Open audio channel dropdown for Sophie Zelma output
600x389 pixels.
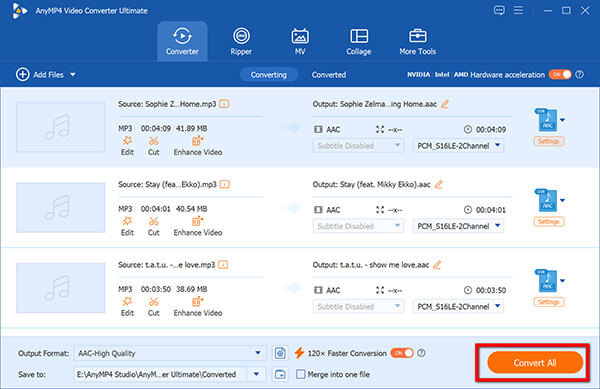click(458, 146)
